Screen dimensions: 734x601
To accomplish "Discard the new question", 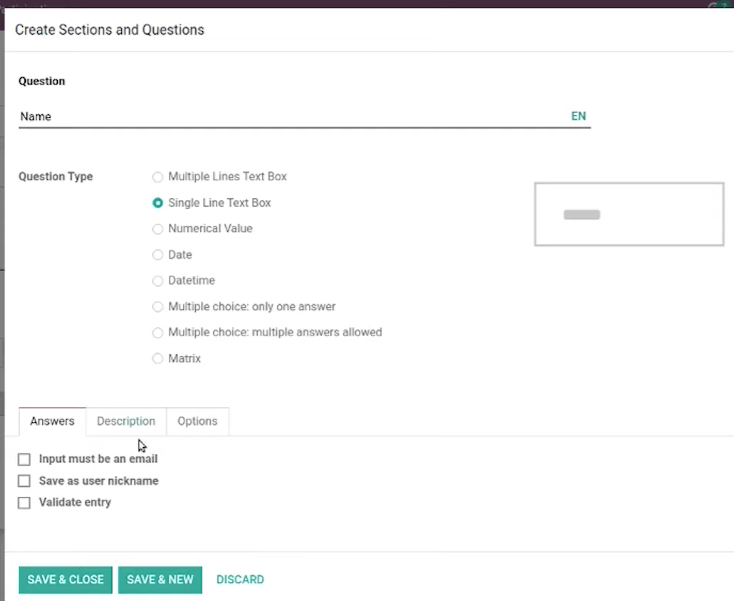I will click(x=240, y=579).
